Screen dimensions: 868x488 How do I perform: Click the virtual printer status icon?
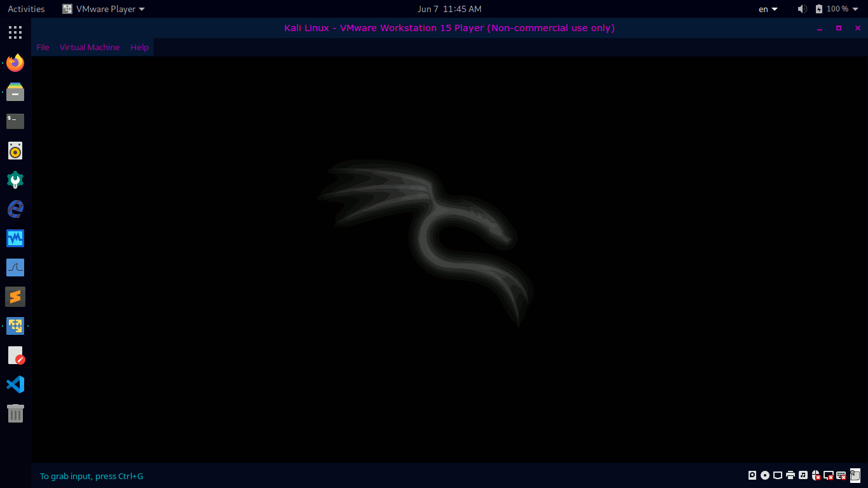tap(790, 475)
